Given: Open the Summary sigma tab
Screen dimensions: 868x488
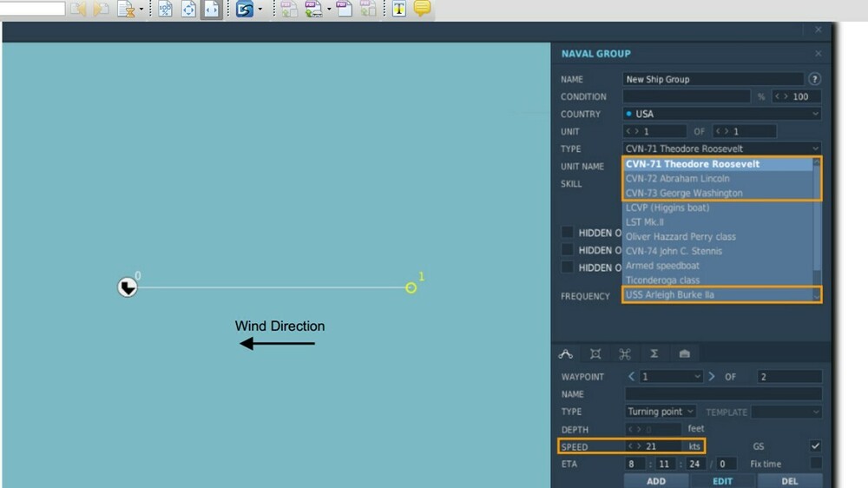Looking at the screenshot, I should [x=654, y=353].
